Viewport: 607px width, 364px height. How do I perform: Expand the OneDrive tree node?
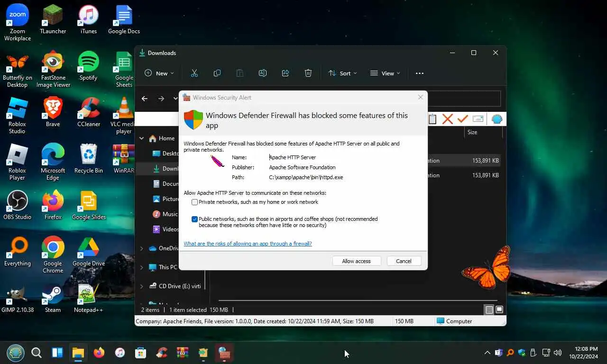(141, 248)
